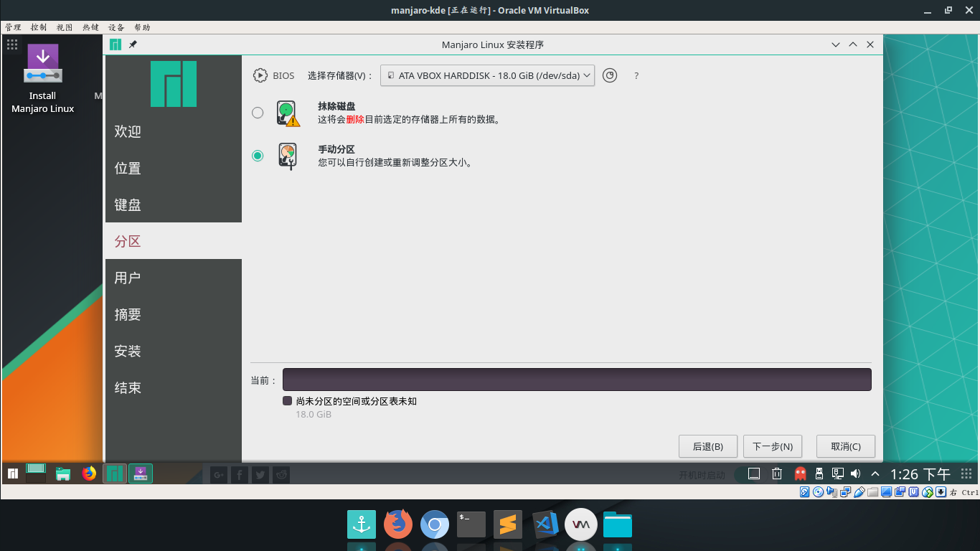The image size is (980, 551).
Task: Click the anchor icon in host dock
Action: click(x=362, y=525)
